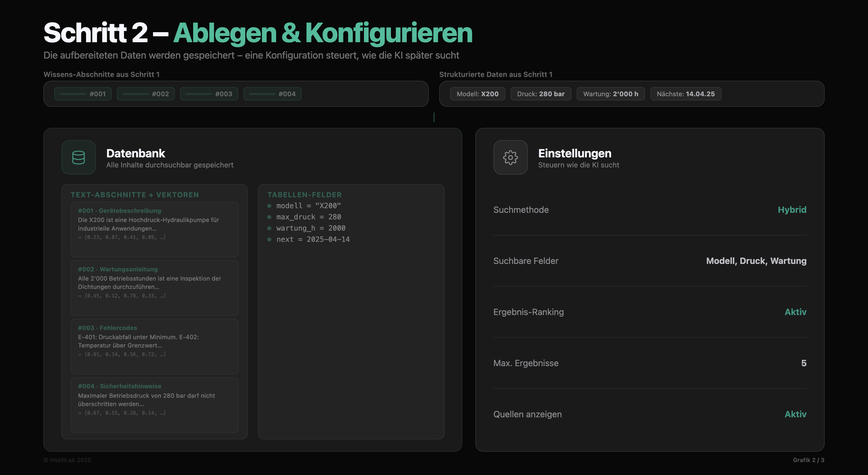Click the Datenbank database icon
The image size is (868, 475).
(79, 157)
